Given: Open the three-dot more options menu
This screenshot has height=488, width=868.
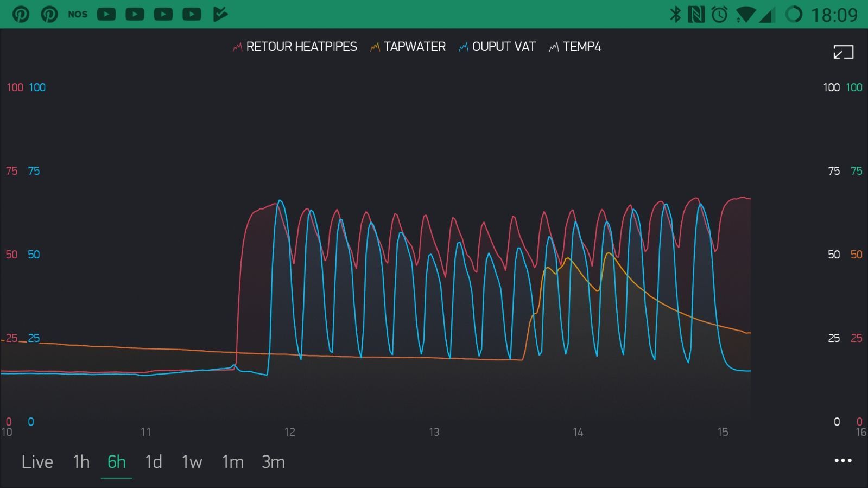Looking at the screenshot, I should (x=843, y=461).
